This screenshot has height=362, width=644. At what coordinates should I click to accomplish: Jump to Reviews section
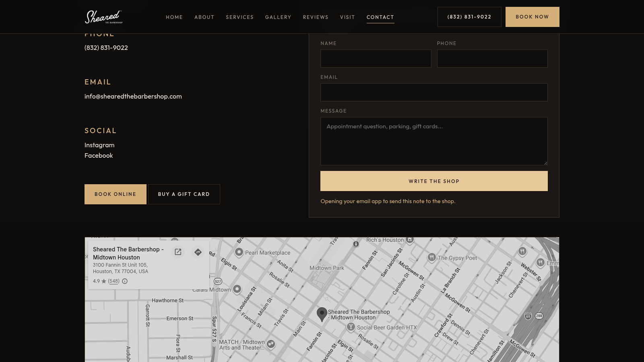click(x=316, y=17)
